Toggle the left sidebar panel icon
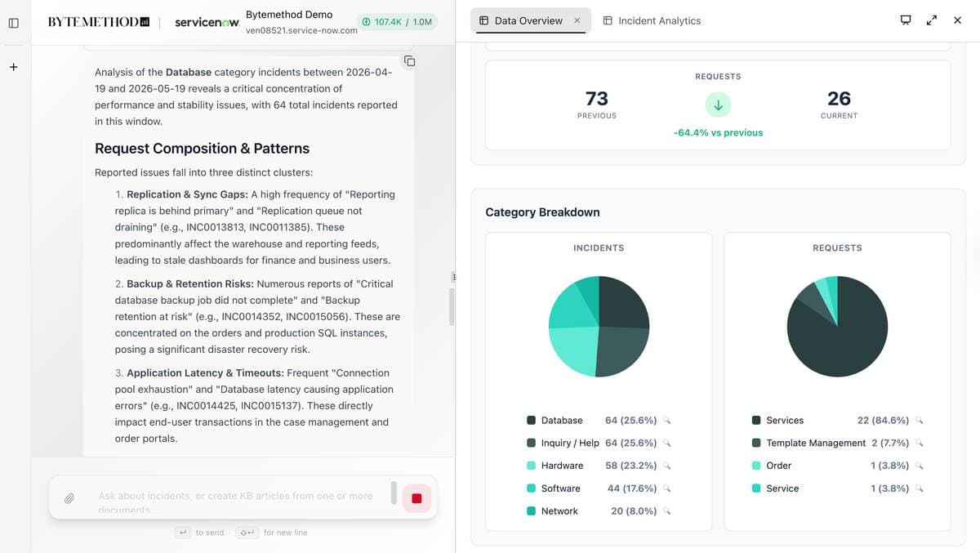This screenshot has height=553, width=980. click(13, 22)
